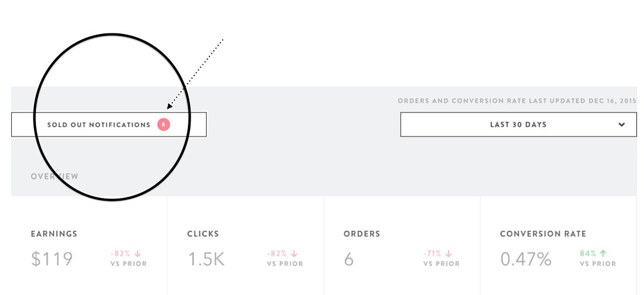Screen dimensions: 644x295
Task: Click the Orders card heading
Action: coord(362,234)
